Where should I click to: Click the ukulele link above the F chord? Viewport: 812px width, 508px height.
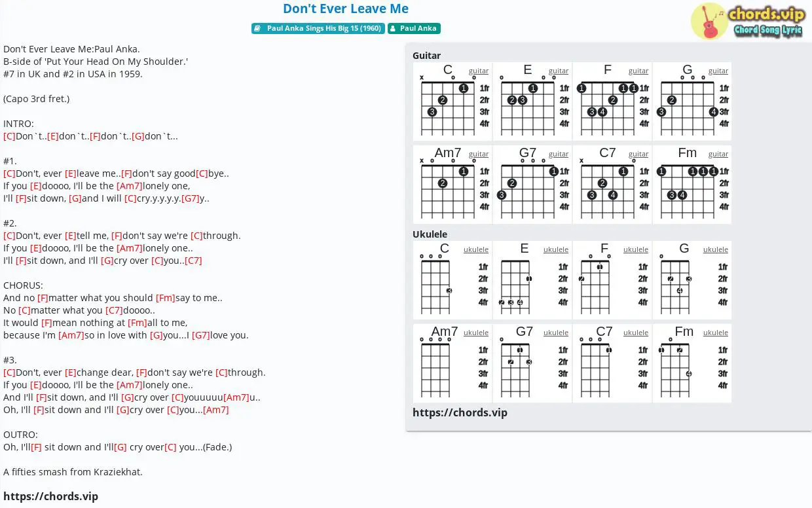pos(636,249)
